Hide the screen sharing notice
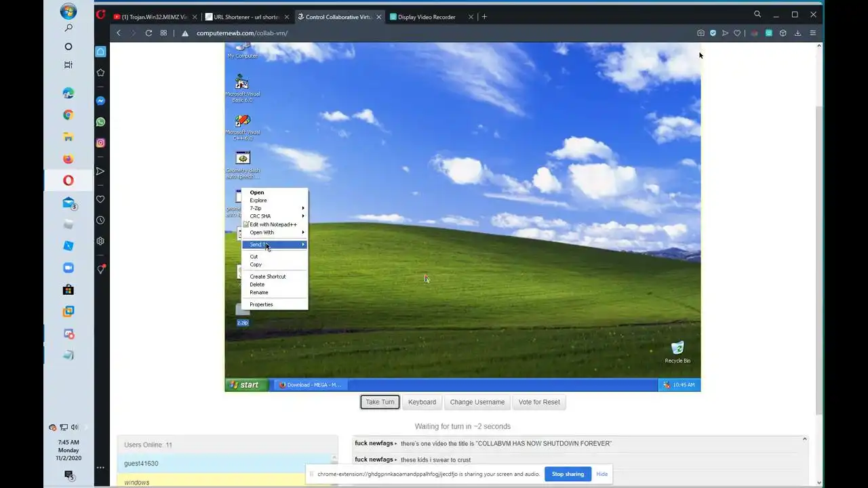The image size is (868, 488). [601, 474]
